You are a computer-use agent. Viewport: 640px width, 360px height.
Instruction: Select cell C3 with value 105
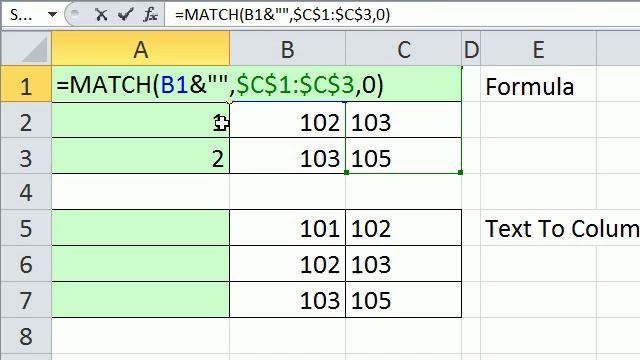(404, 156)
